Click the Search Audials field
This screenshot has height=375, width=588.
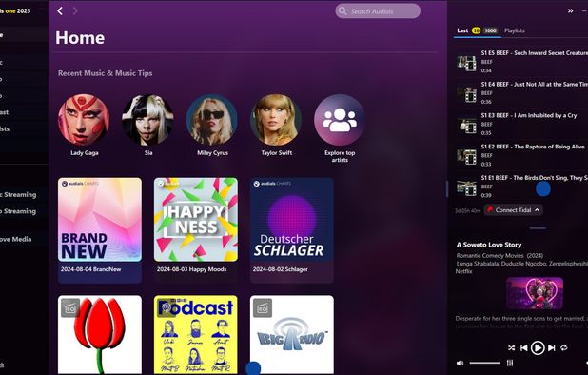378,10
